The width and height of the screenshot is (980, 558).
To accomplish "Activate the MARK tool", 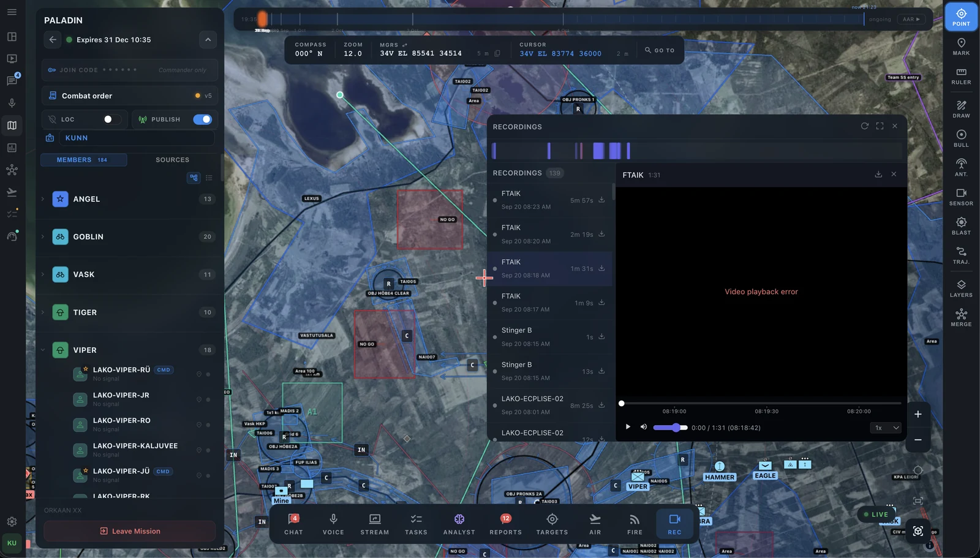I will 961,47.
